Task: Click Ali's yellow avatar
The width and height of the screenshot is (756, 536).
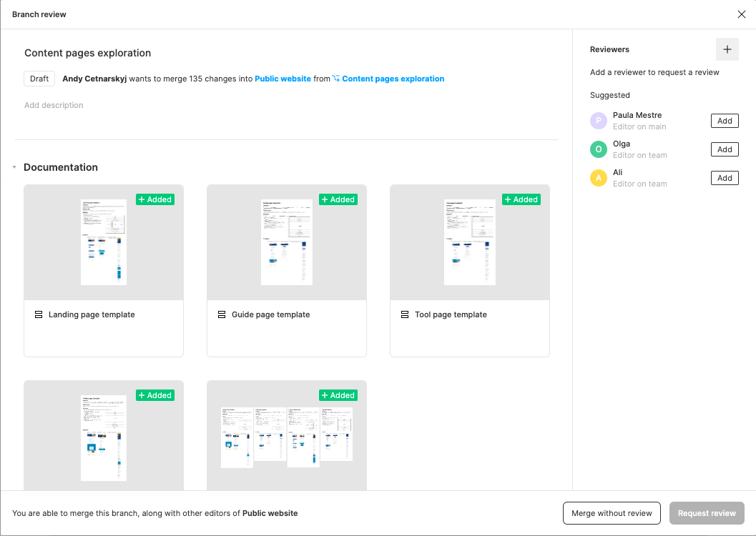Action: (x=598, y=178)
